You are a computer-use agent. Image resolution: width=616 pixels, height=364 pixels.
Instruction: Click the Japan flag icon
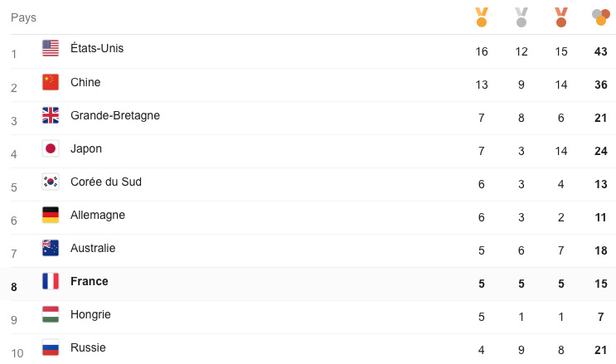pyautogui.click(x=51, y=148)
